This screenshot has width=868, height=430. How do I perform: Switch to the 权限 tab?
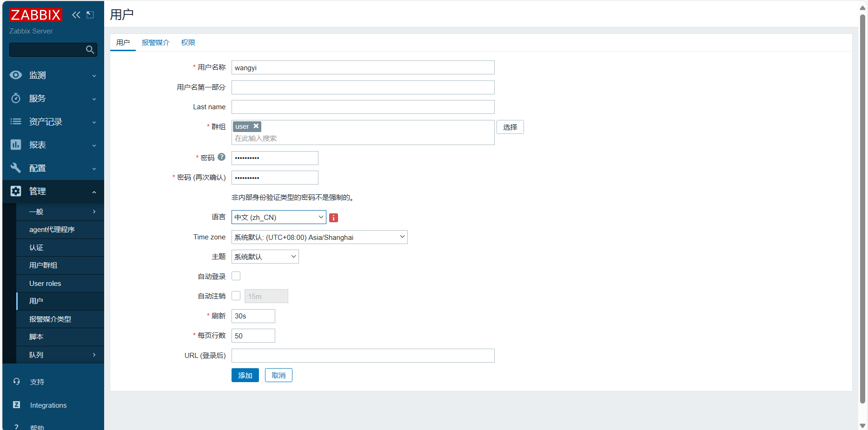coord(188,42)
